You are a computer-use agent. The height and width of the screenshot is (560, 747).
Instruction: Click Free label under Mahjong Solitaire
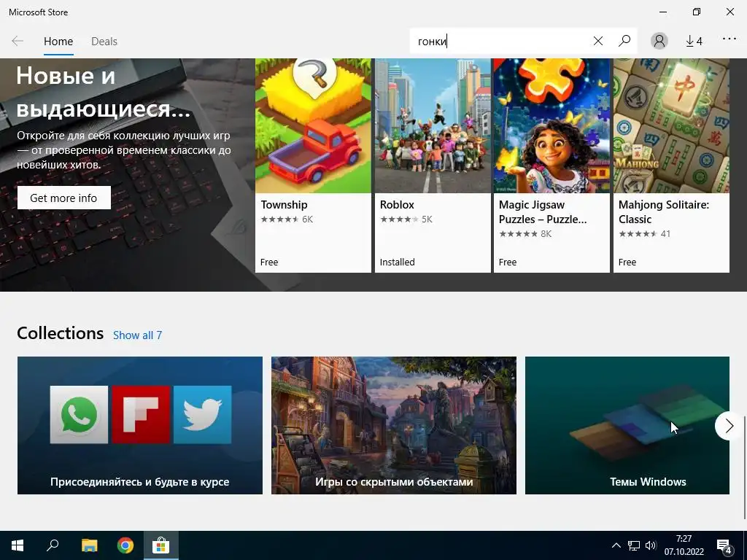pos(627,262)
